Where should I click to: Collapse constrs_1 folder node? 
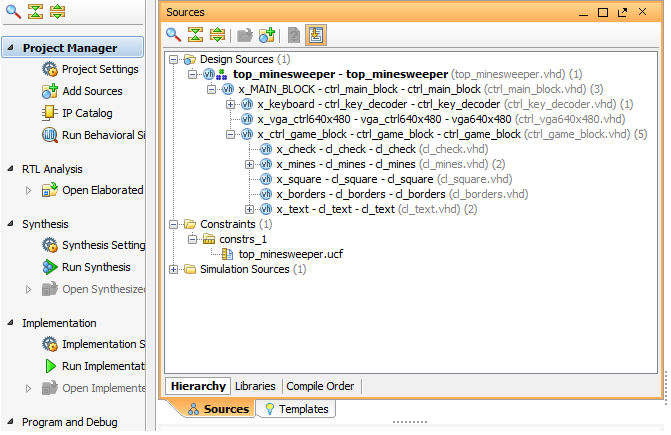pos(193,239)
